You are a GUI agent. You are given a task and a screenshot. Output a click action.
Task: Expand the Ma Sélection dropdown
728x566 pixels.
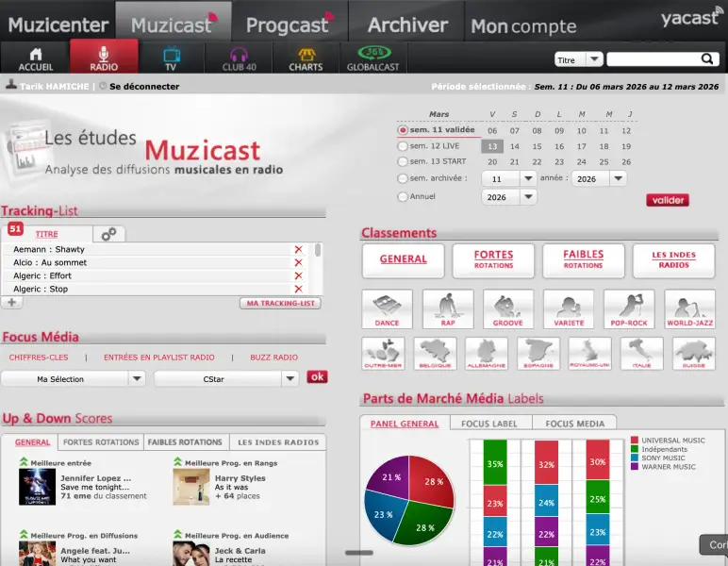74,379
